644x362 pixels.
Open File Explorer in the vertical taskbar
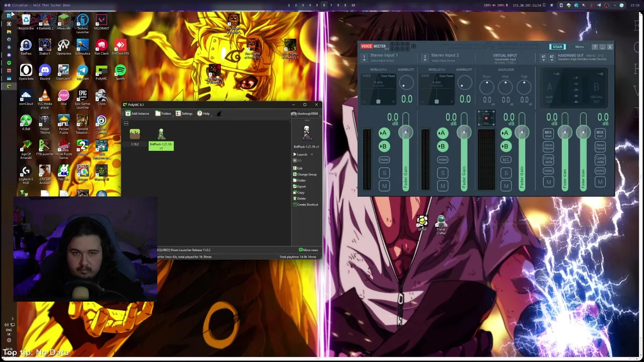9,32
